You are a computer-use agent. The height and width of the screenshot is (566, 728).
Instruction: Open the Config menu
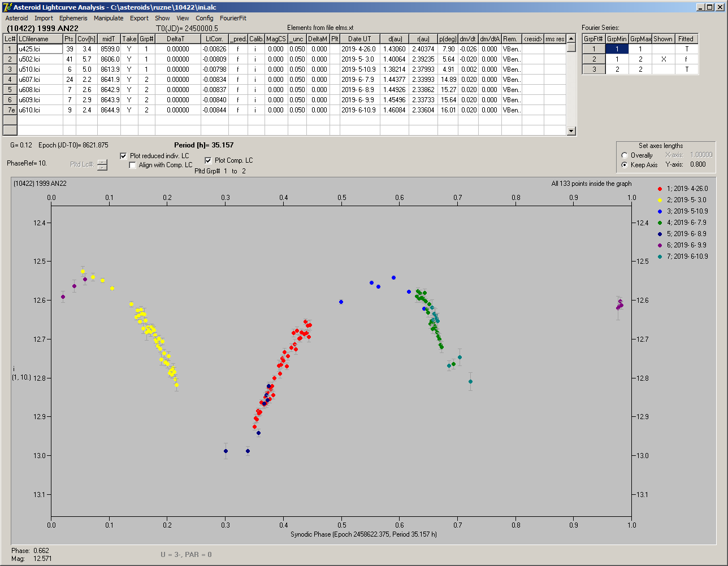click(x=205, y=18)
